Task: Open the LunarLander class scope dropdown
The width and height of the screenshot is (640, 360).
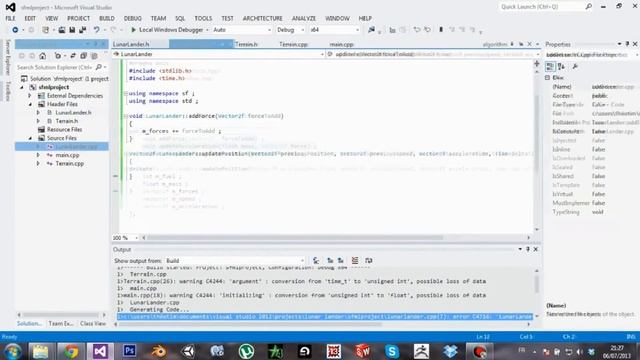Action: pos(218,54)
